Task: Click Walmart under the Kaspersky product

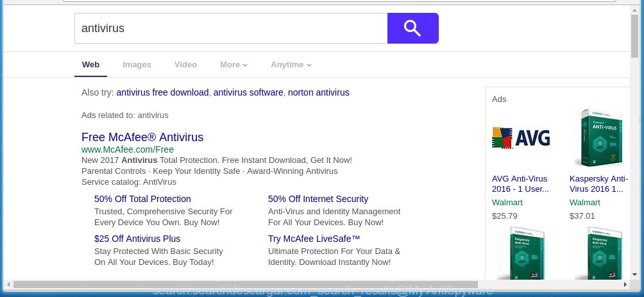Action: tap(585, 203)
